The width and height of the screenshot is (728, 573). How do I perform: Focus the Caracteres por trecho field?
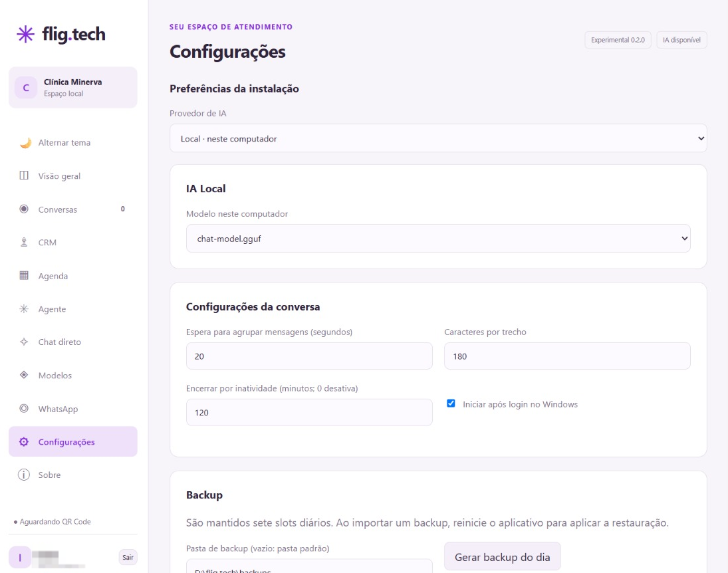[x=567, y=356]
